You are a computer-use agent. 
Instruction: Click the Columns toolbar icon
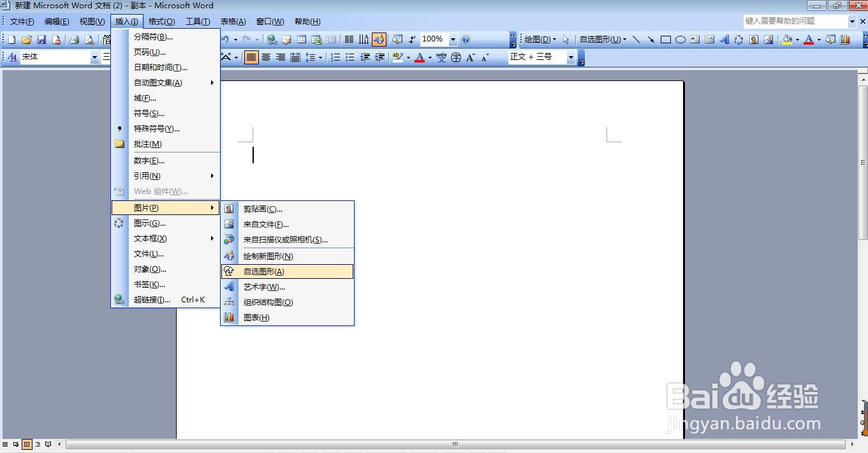coord(349,40)
